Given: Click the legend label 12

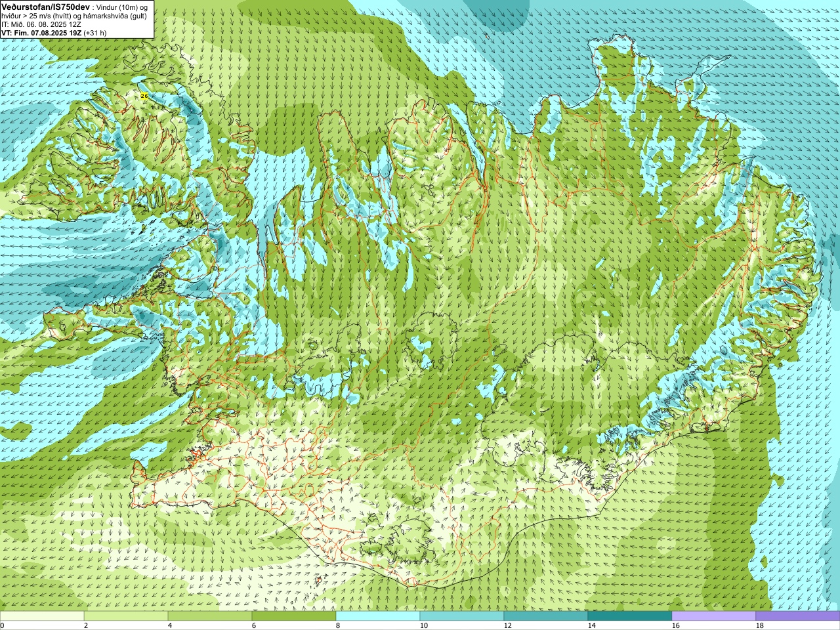Looking at the screenshot, I should click(x=507, y=625).
